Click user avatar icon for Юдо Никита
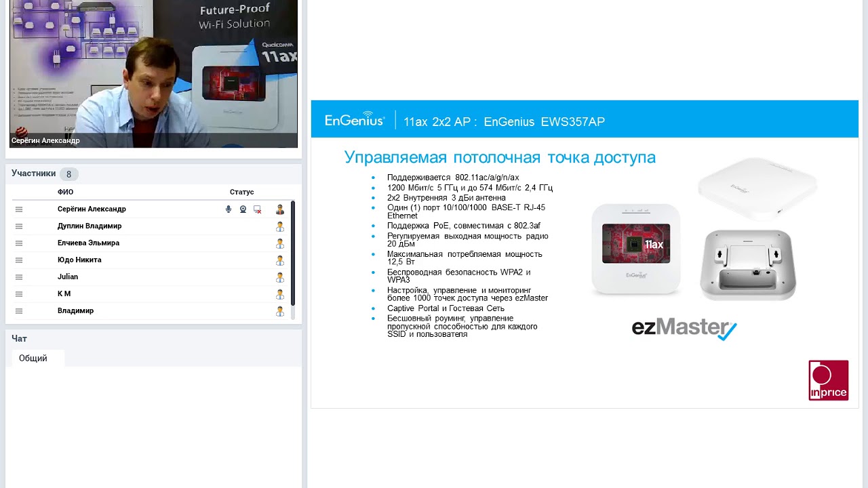Viewport: 868px width, 488px height. coord(279,260)
